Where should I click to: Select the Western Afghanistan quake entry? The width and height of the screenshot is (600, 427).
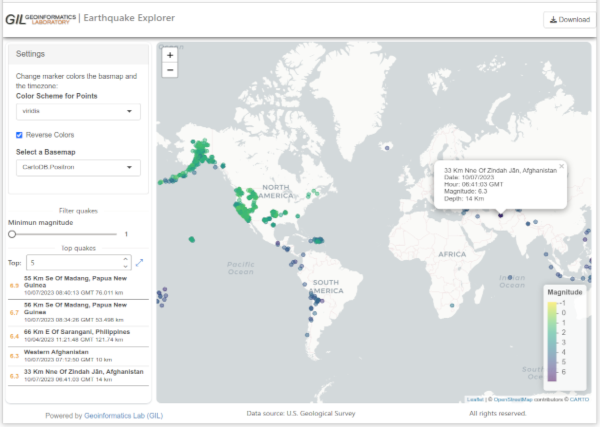(x=78, y=355)
